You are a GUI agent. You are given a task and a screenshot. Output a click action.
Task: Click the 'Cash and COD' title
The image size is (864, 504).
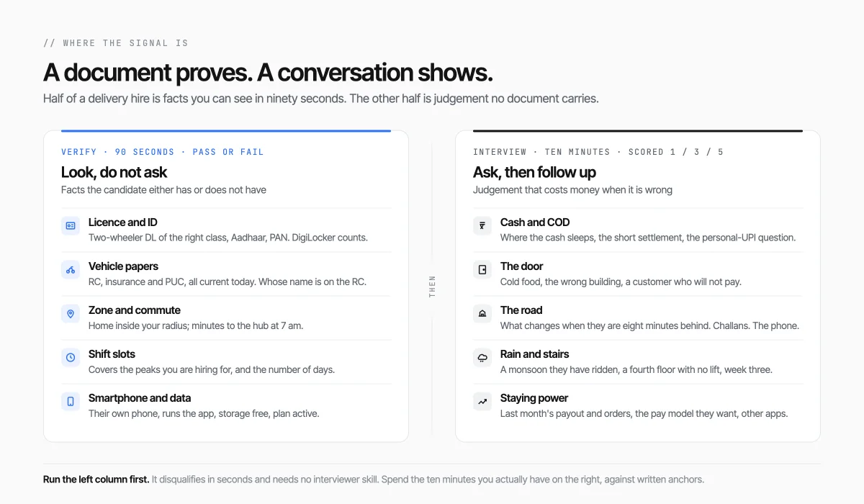point(535,222)
